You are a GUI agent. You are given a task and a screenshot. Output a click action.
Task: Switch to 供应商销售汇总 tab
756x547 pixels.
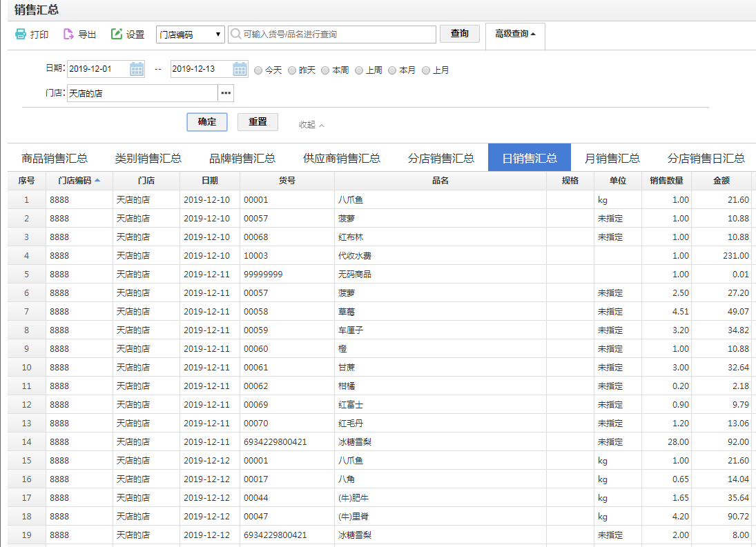click(341, 158)
